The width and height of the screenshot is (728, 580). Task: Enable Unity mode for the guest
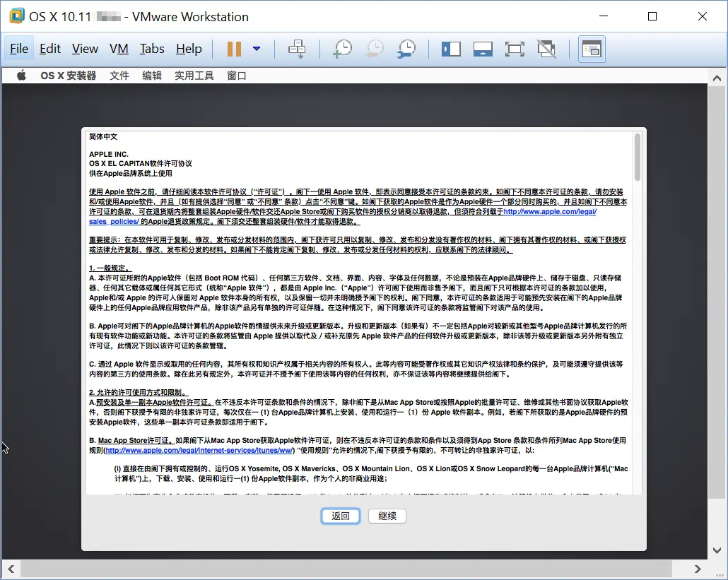(x=546, y=49)
